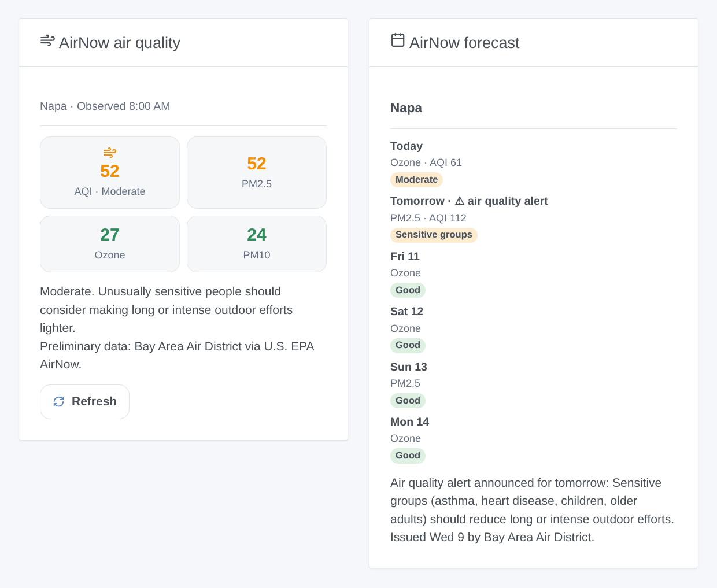Click the warning triangle icon next to Tomorrow

click(x=460, y=201)
